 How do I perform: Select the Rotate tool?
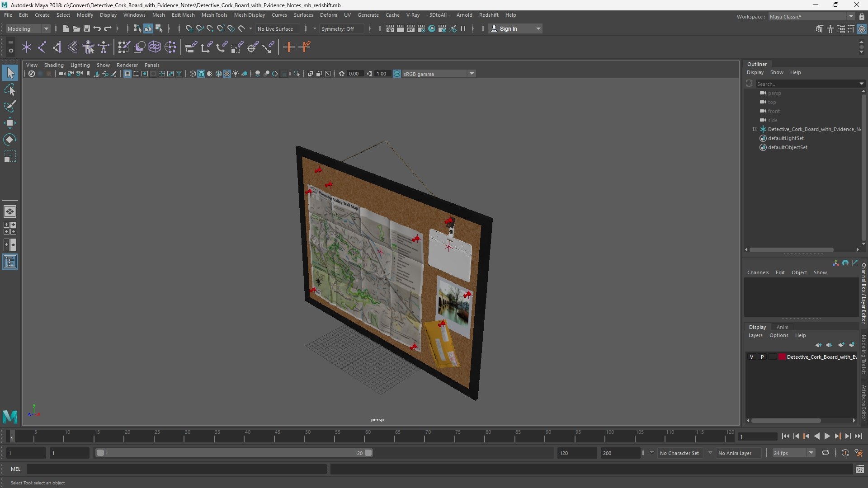point(10,140)
